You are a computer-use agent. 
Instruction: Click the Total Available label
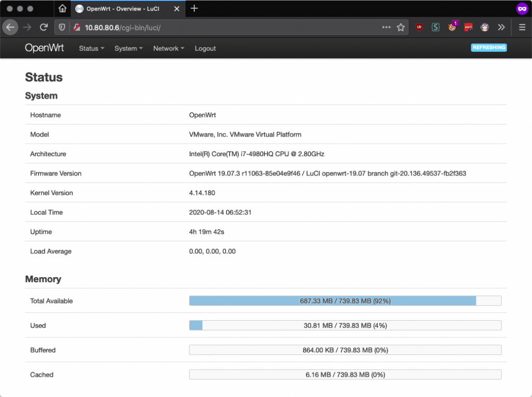click(51, 301)
